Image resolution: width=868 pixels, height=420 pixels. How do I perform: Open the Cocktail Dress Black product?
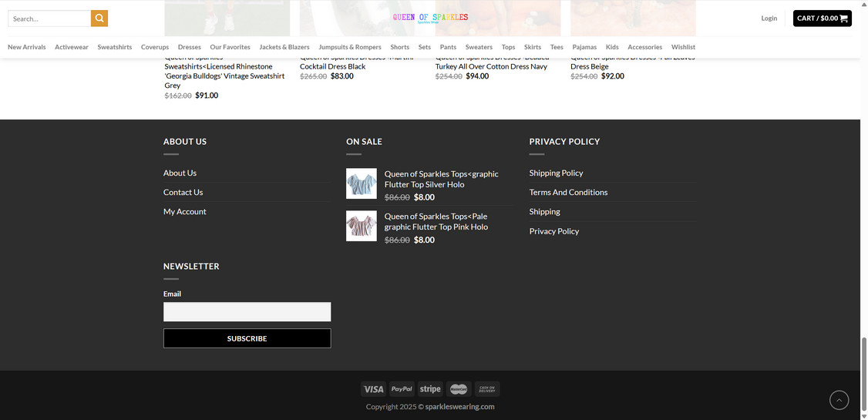point(358,62)
